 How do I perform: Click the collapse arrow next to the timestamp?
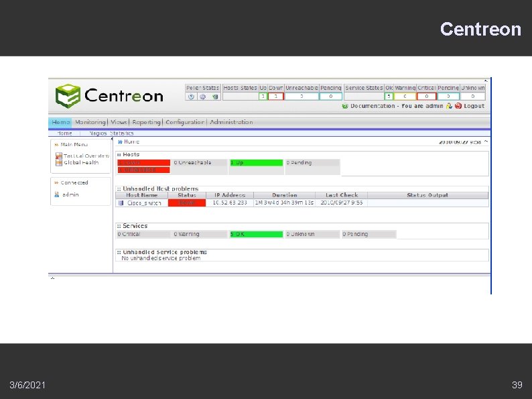tap(486, 141)
